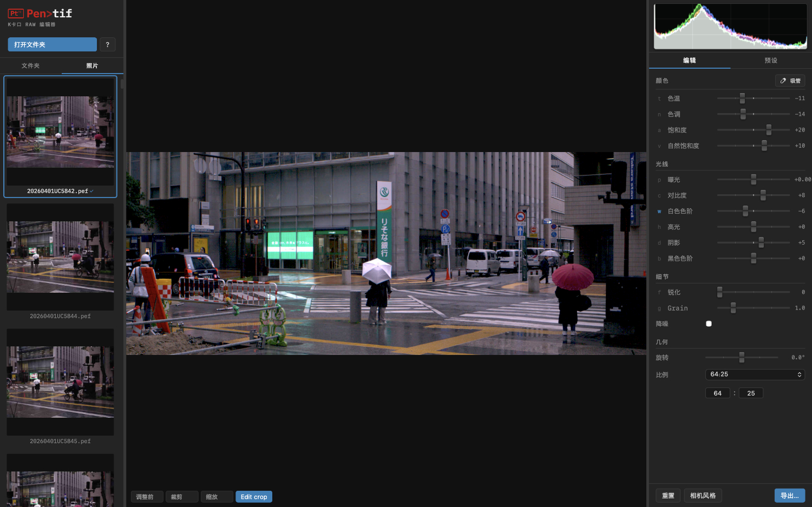Click the Pen>tif Pt logo icon
812x507 pixels.
point(15,14)
